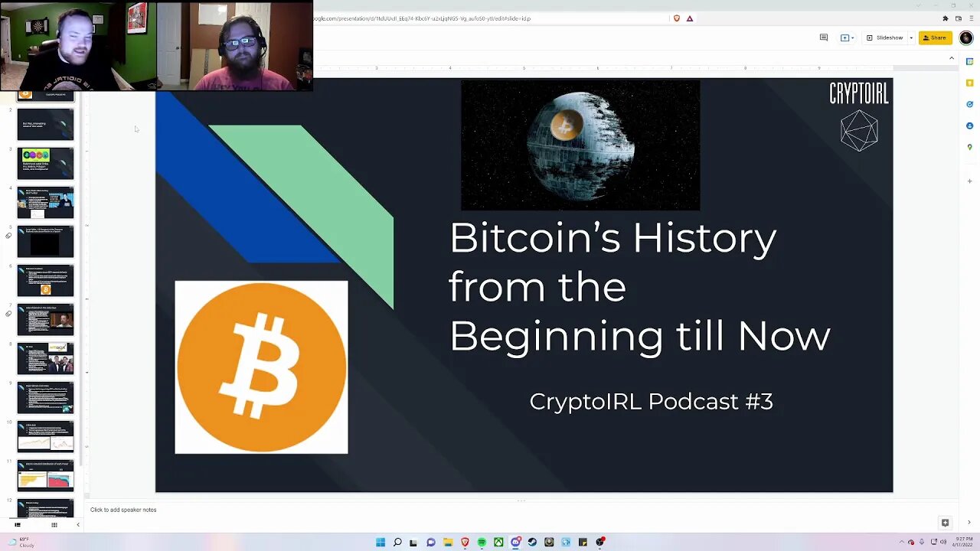
Task: Click to add speaker notes
Action: 123,510
